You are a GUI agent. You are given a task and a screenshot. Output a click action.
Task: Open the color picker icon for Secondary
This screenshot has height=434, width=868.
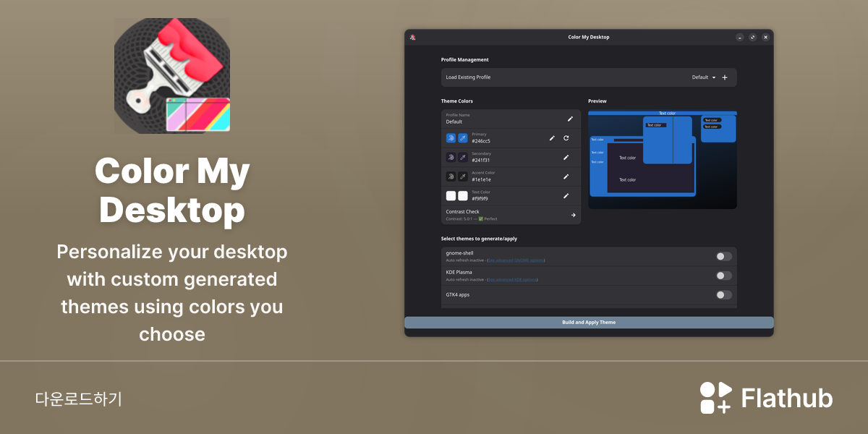[451, 156]
